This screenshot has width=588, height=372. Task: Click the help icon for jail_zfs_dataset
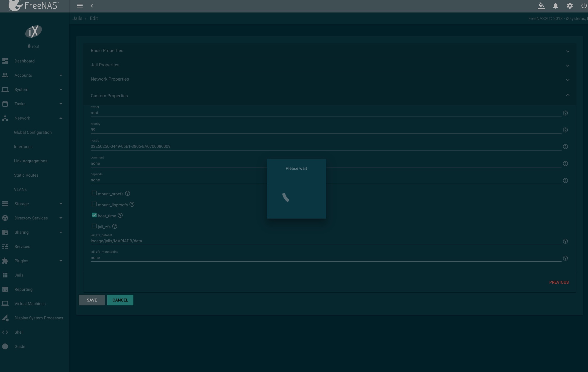coord(565,241)
